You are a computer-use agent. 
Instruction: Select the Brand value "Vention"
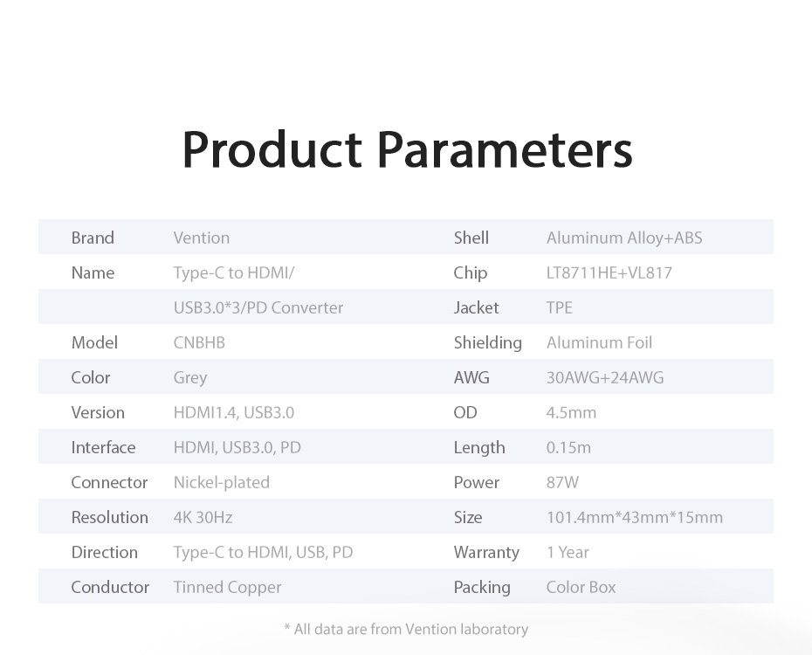202,238
